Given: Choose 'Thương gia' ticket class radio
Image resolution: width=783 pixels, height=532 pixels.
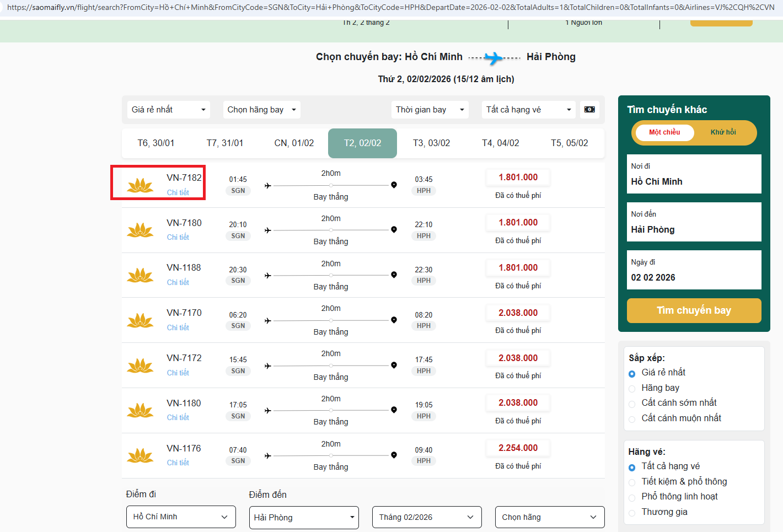Looking at the screenshot, I should [632, 513].
